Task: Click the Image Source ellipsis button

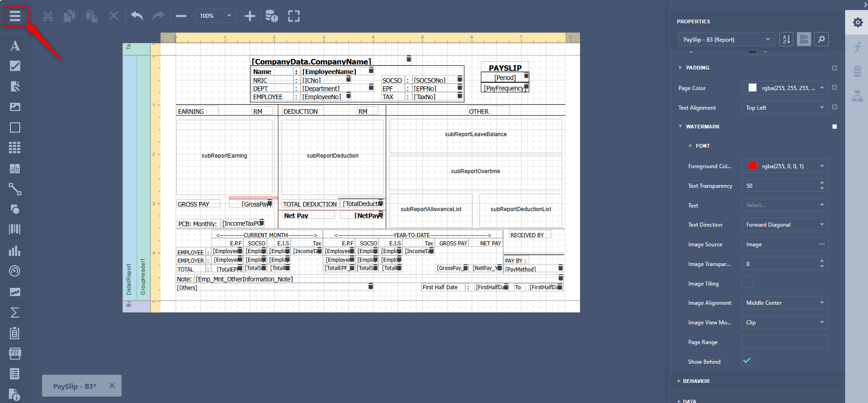Action: [x=821, y=244]
